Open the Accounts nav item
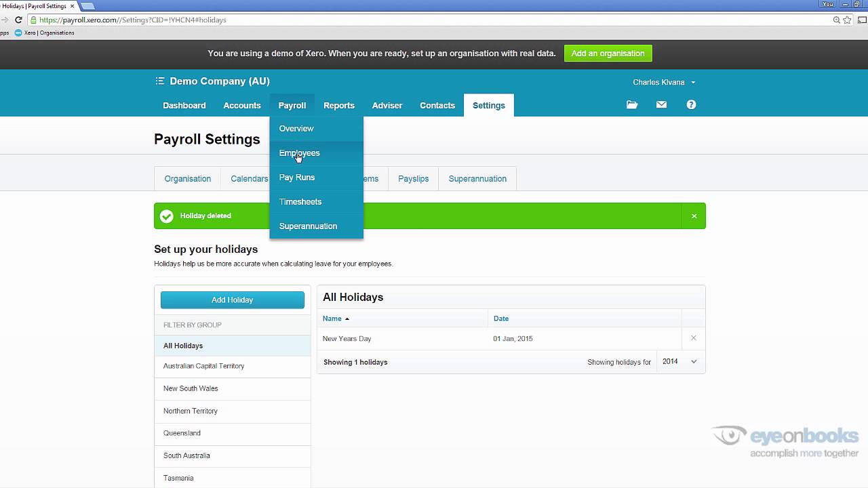This screenshot has width=868, height=488. (x=242, y=106)
